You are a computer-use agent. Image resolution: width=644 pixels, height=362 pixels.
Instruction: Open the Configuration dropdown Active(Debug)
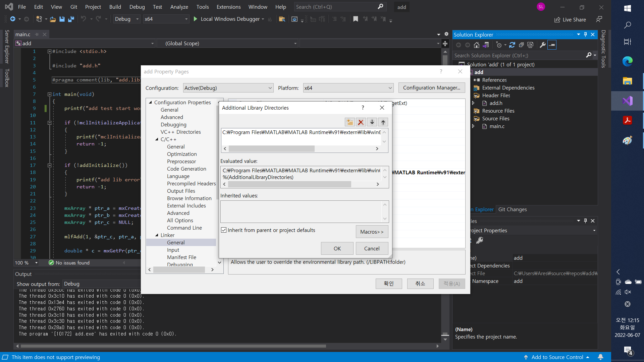tap(228, 88)
